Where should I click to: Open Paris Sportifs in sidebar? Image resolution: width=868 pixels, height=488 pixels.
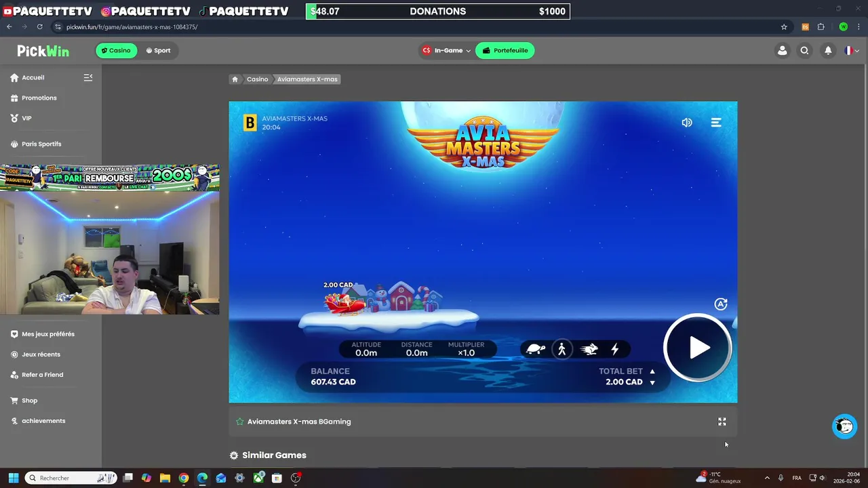tap(35, 144)
